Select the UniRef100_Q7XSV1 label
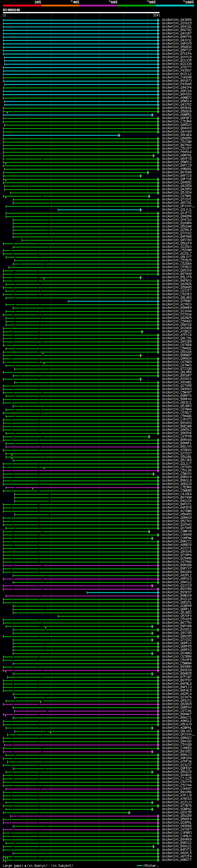 (x=177, y=200)
